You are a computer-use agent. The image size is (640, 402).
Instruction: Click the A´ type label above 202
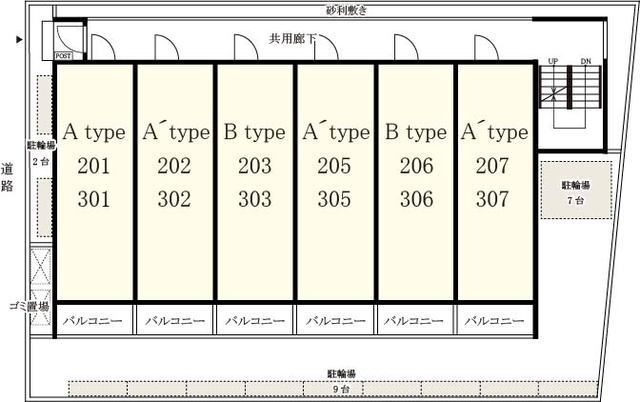coord(176,131)
